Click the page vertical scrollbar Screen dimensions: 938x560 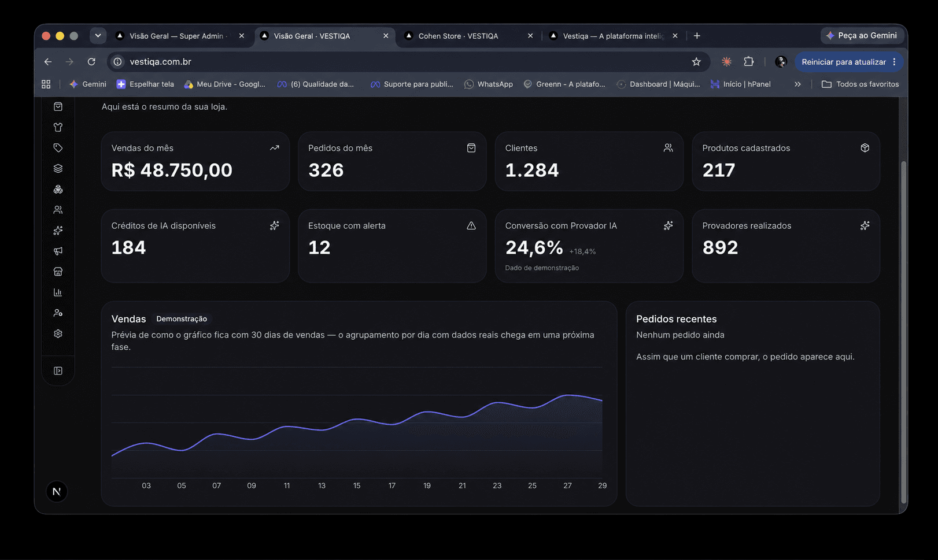(904, 332)
